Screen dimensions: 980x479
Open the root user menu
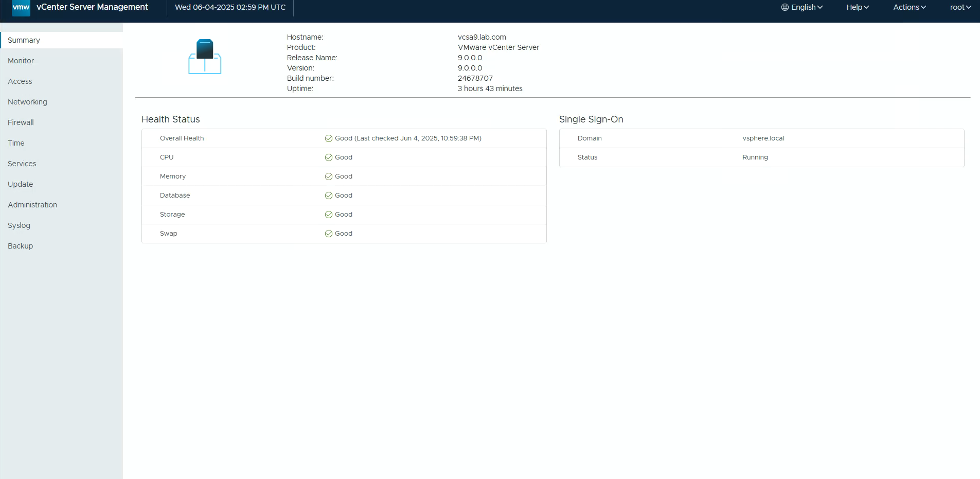pos(960,7)
